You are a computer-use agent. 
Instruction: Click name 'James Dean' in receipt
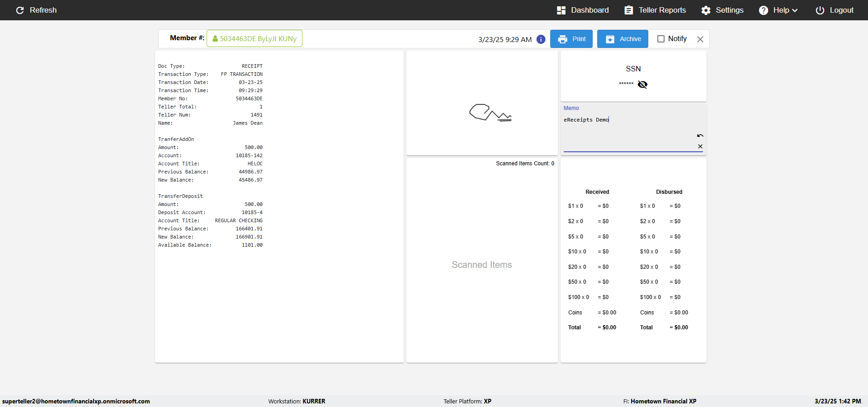click(247, 123)
